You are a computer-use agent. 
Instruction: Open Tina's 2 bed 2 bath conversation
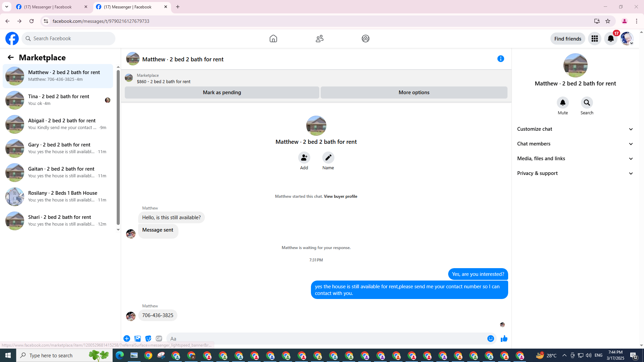[58, 100]
